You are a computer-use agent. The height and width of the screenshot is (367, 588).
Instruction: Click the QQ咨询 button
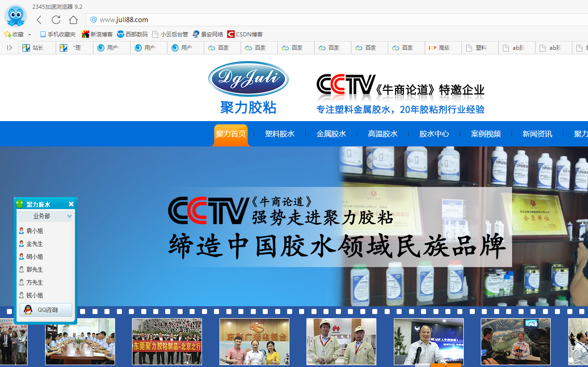coord(46,310)
